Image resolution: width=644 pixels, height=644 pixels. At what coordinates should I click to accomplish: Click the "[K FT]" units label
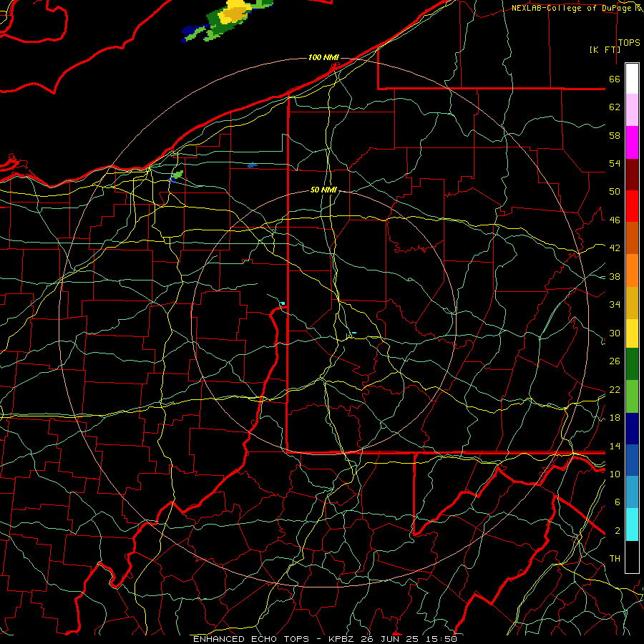pyautogui.click(x=605, y=49)
